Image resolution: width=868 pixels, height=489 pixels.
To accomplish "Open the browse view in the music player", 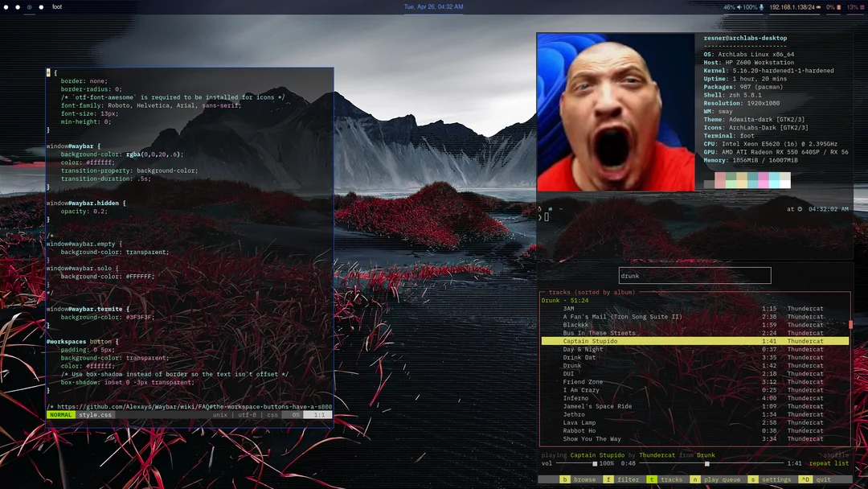I will point(584,479).
